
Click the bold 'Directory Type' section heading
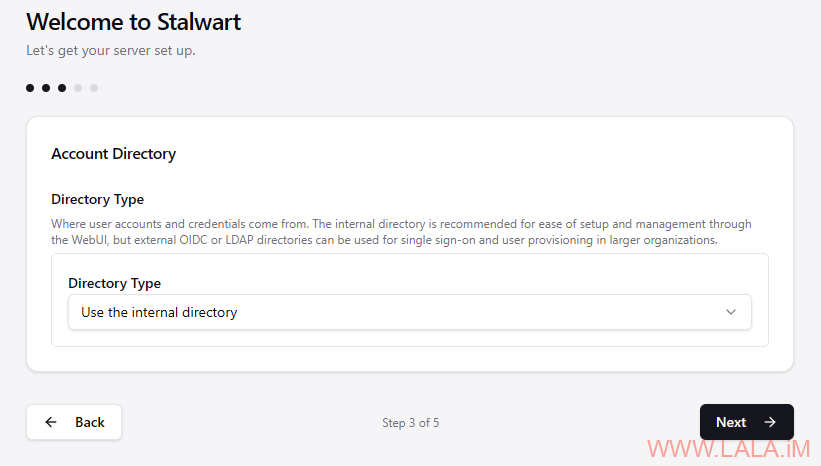[97, 199]
